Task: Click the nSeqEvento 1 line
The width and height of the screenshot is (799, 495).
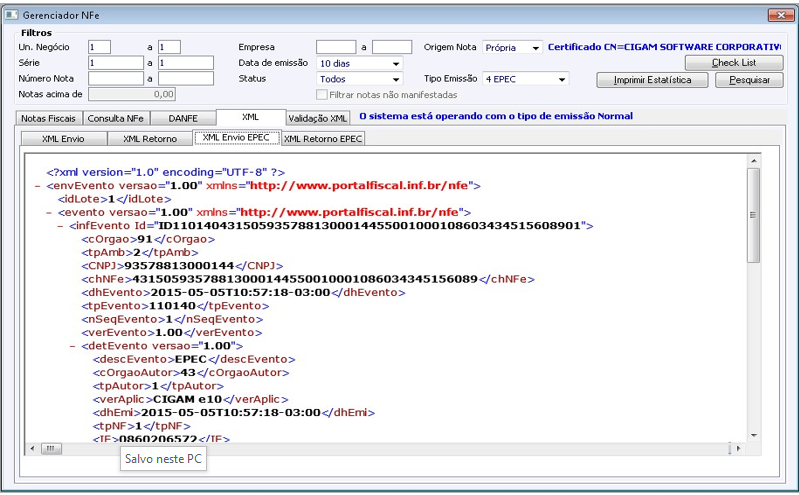Action: [172, 319]
